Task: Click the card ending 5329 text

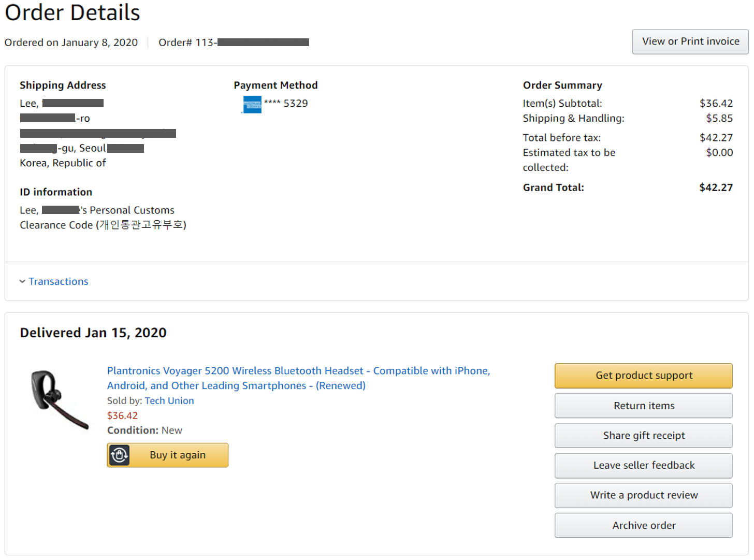Action: (286, 103)
